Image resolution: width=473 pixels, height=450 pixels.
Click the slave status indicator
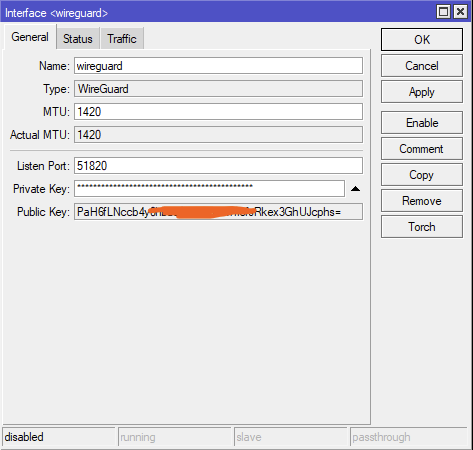tap(290, 437)
